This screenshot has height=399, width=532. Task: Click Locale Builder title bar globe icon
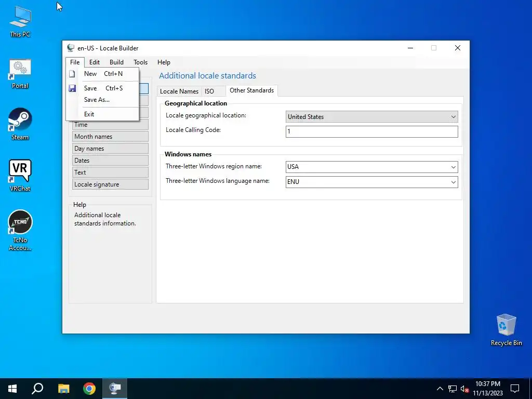71,48
